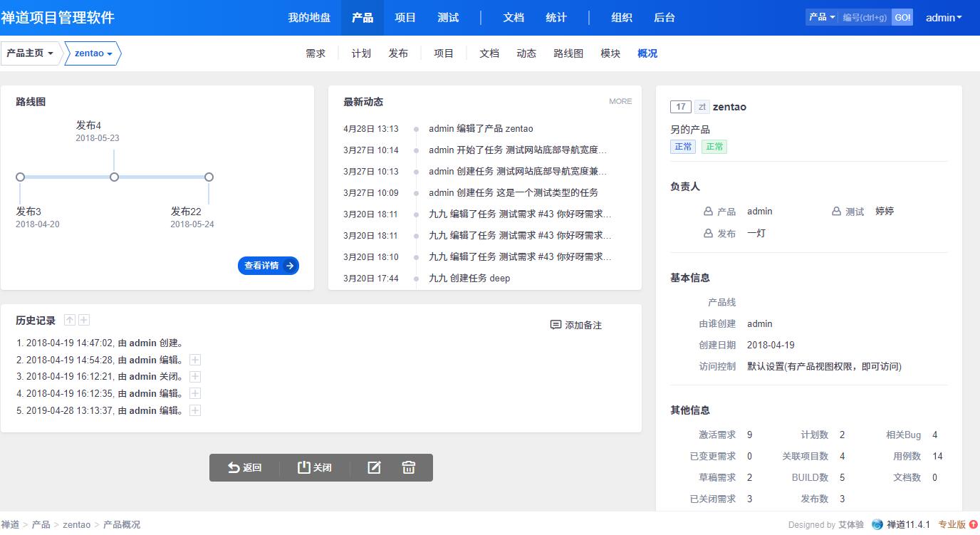Click the upgrade arrow icon next to 专业版
Viewport: 980px width, 535px height.
pyautogui.click(x=974, y=524)
